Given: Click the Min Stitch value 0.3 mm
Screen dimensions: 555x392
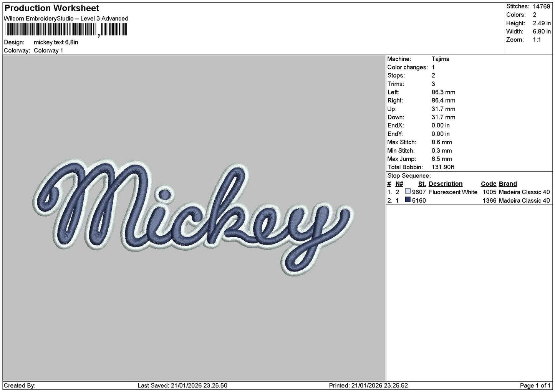Looking at the screenshot, I should pos(442,151).
